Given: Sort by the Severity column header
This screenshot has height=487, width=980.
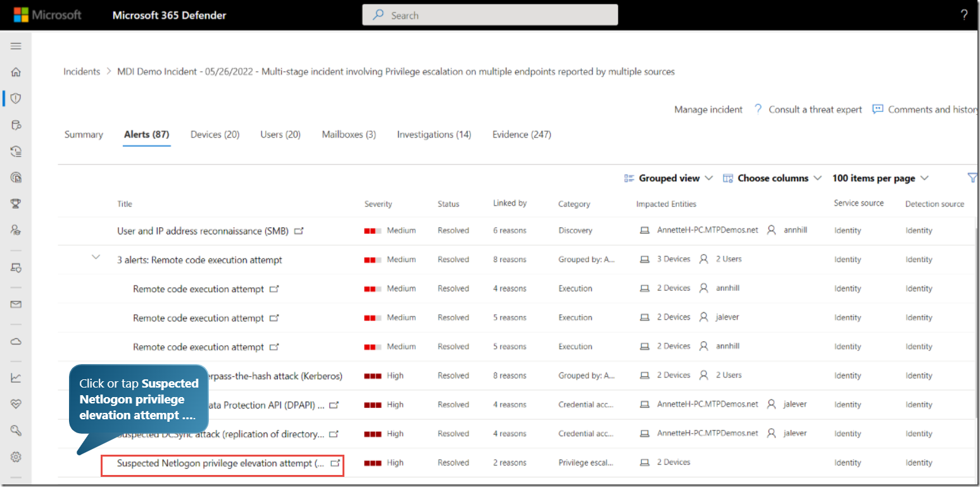Looking at the screenshot, I should [378, 204].
